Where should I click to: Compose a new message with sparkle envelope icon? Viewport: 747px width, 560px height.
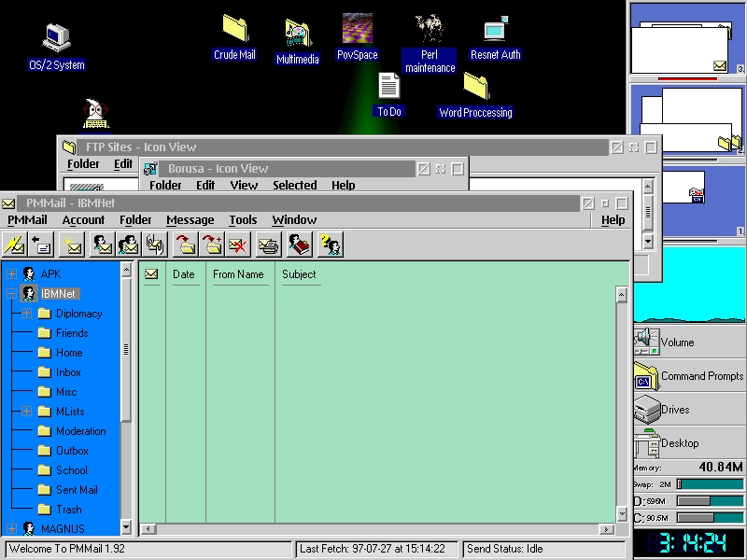pos(72,245)
